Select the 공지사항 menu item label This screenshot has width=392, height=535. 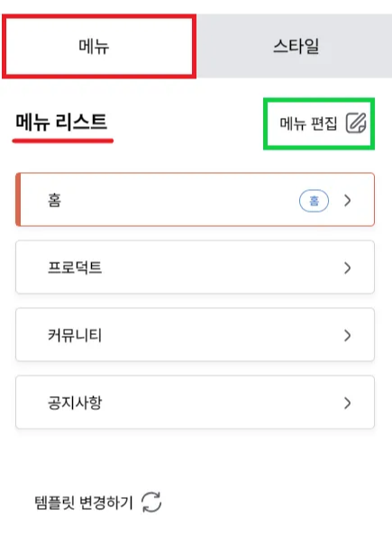pos(75,403)
